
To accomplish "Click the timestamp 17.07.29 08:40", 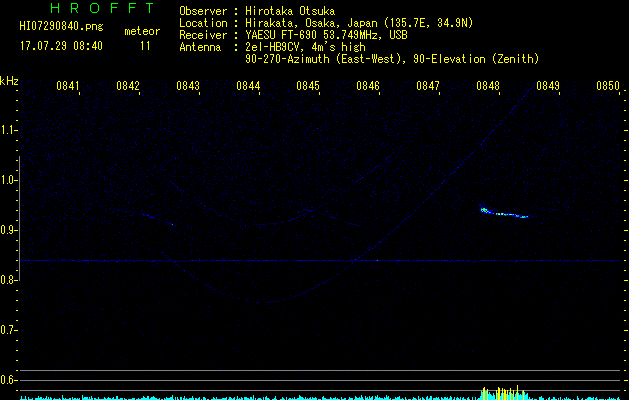I will (61, 46).
